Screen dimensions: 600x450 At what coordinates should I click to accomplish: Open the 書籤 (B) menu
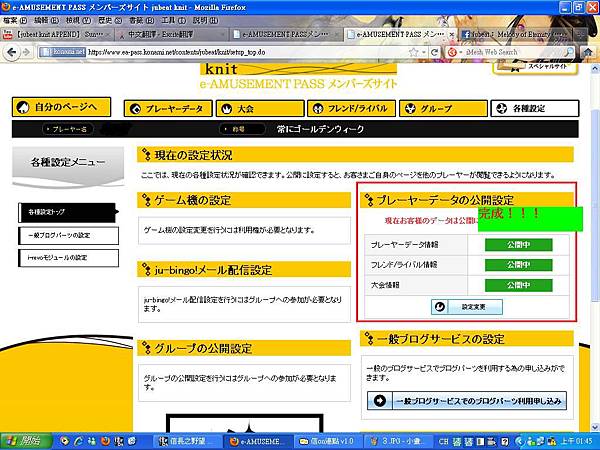point(142,20)
